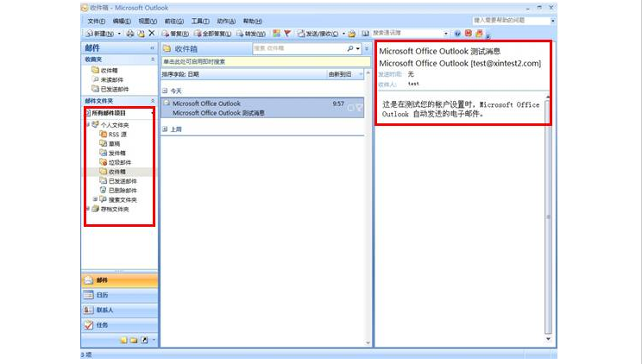
Task: Click the Delete X icon in toolbar
Action: pyautogui.click(x=152, y=33)
